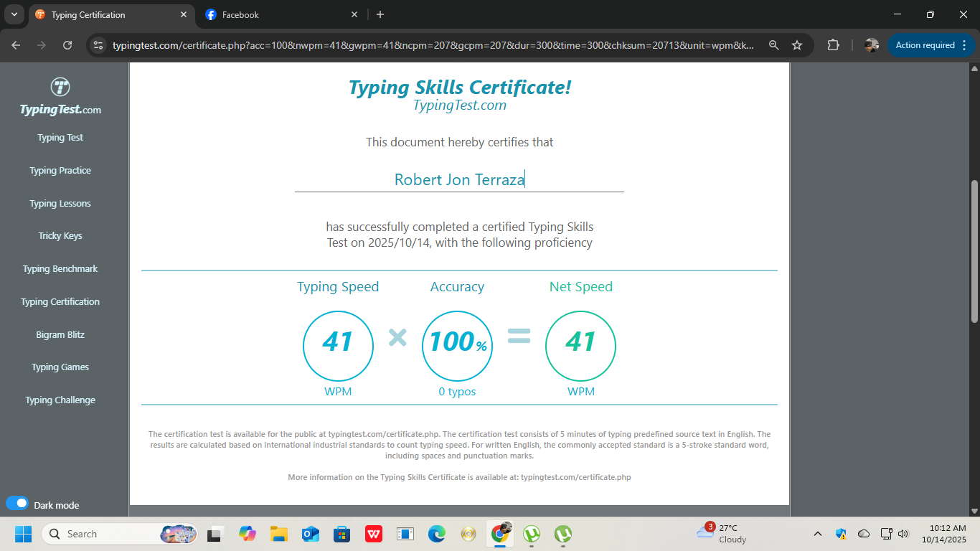Click the '0 typos' text

coord(457,392)
